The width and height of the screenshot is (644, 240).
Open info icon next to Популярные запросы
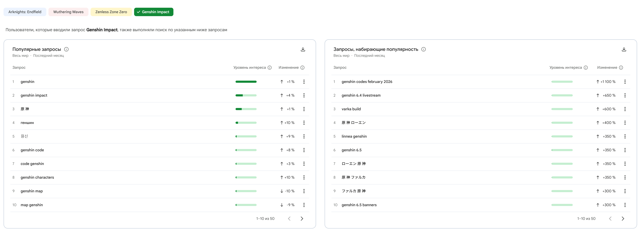pyautogui.click(x=66, y=49)
